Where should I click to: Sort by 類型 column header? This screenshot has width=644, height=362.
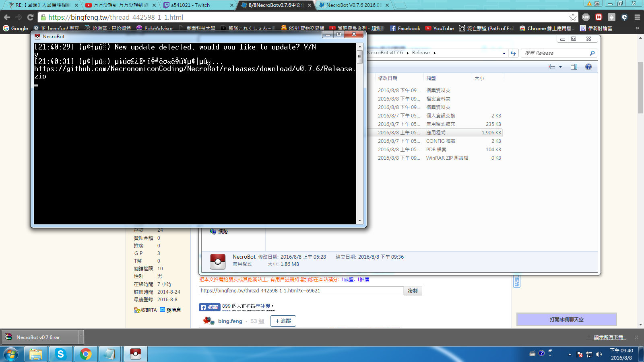[x=448, y=78]
